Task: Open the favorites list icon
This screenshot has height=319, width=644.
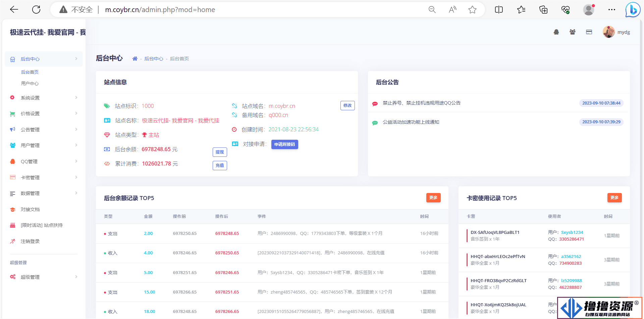Action: tap(521, 10)
